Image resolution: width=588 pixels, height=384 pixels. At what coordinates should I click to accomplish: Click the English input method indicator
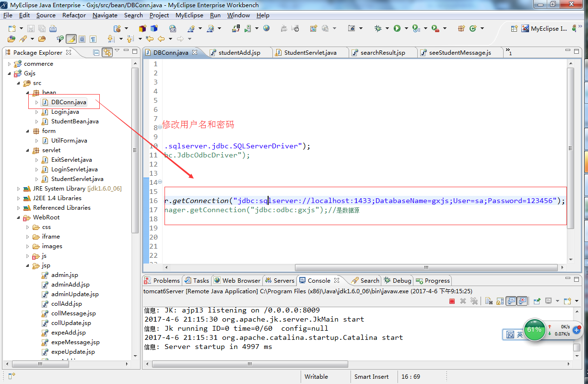tap(520, 335)
